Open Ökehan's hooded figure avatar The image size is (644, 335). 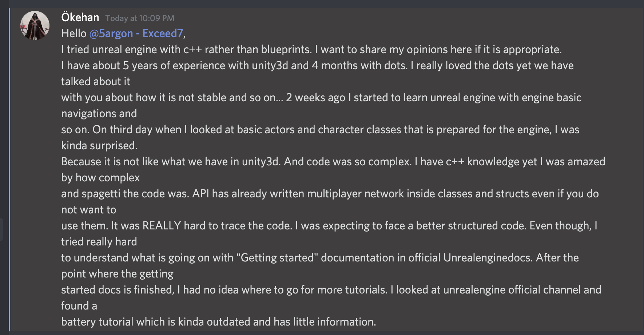(35, 25)
